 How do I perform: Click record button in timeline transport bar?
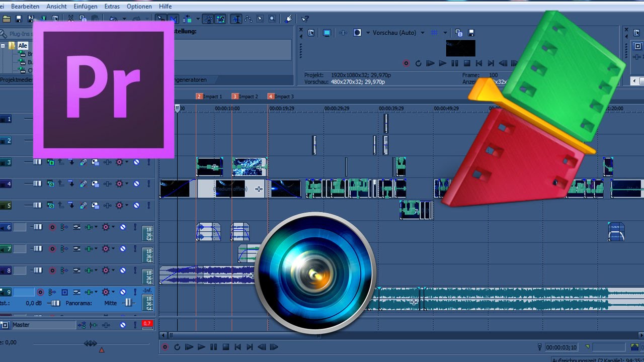(x=165, y=347)
